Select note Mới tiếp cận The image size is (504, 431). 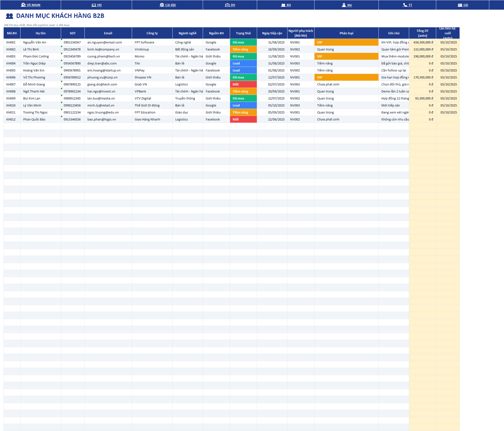pyautogui.click(x=394, y=105)
